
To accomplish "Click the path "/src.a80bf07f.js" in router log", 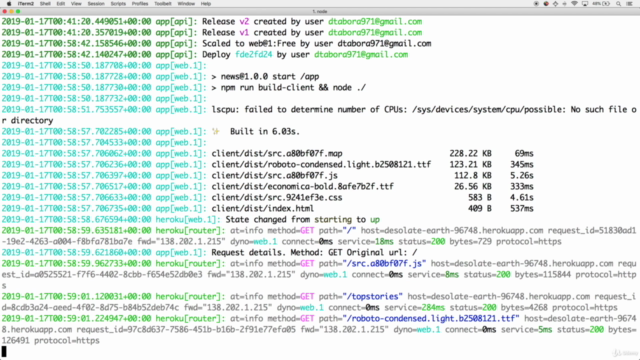I will [x=384, y=264].
